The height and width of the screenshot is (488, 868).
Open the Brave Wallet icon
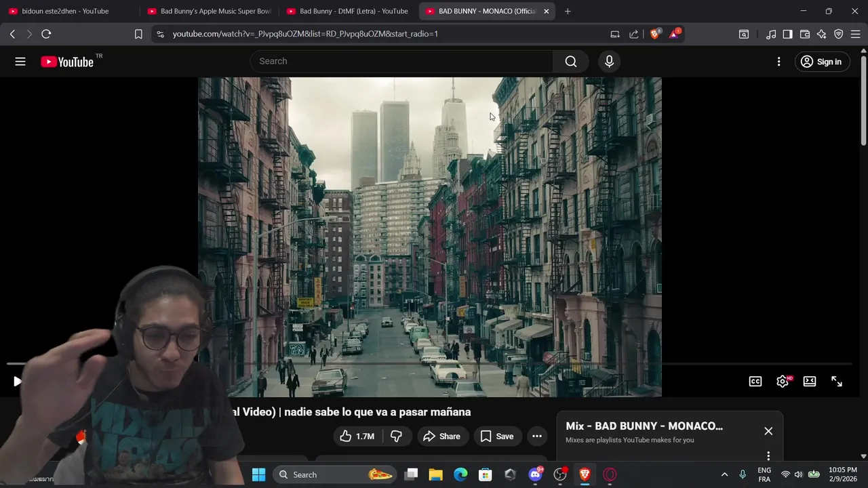pos(805,34)
